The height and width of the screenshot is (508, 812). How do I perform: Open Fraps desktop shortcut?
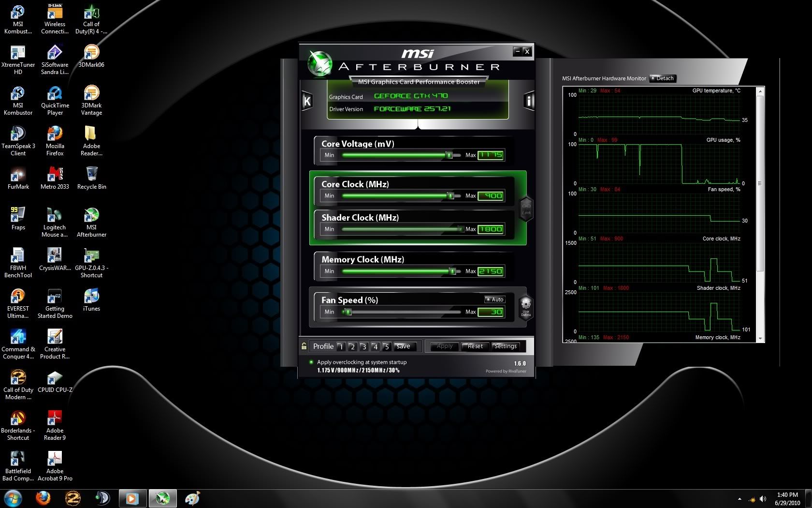(18, 219)
